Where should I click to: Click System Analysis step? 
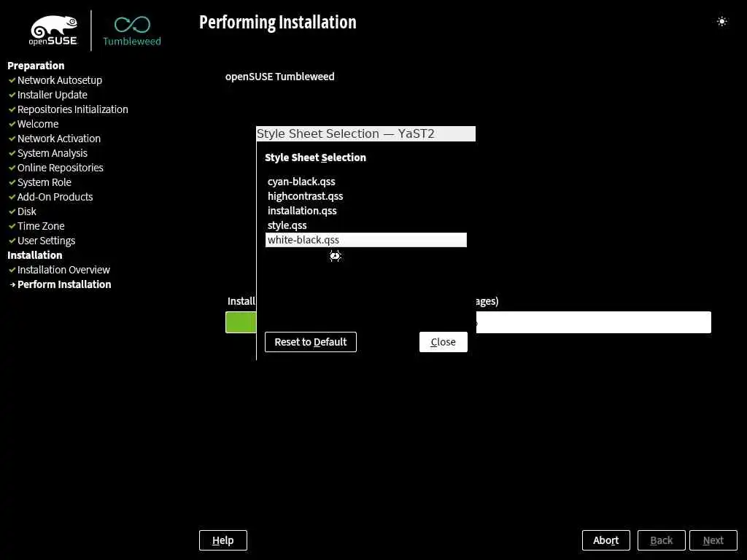click(x=53, y=153)
